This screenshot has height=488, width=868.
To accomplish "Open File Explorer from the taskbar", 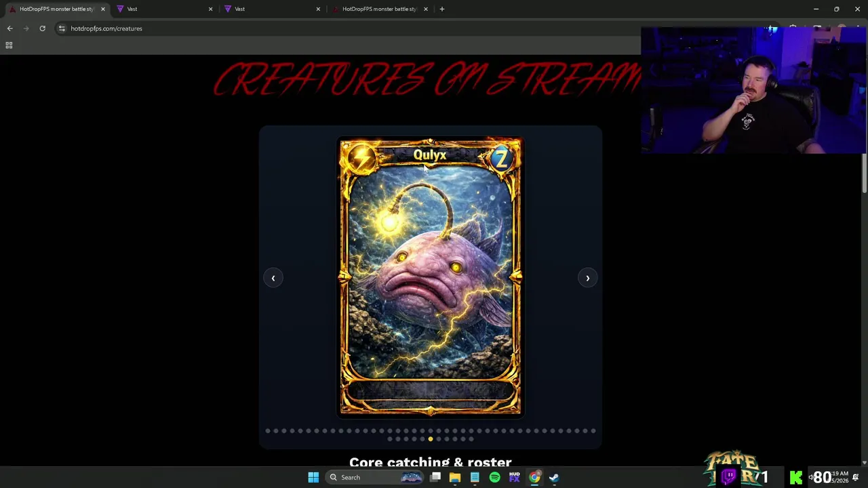I will pos(455,477).
